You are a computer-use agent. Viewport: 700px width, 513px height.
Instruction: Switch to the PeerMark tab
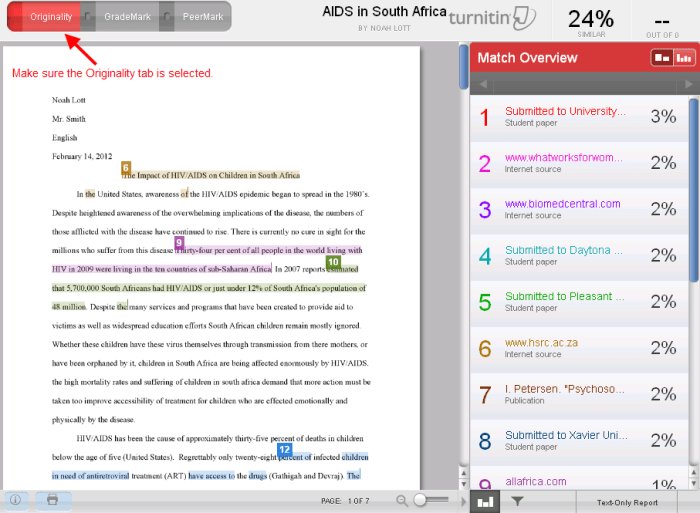203,17
